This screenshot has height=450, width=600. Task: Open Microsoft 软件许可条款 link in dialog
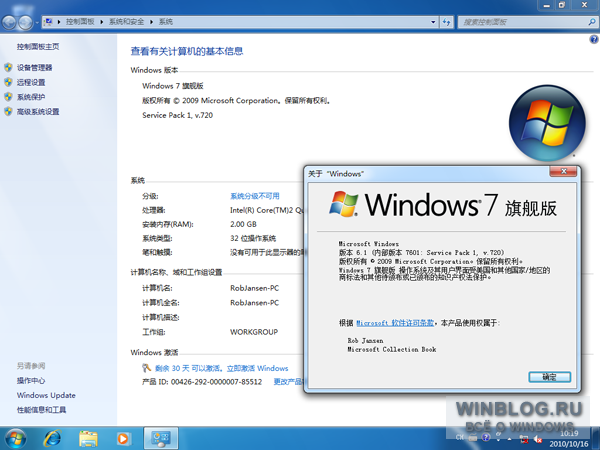[x=395, y=323]
